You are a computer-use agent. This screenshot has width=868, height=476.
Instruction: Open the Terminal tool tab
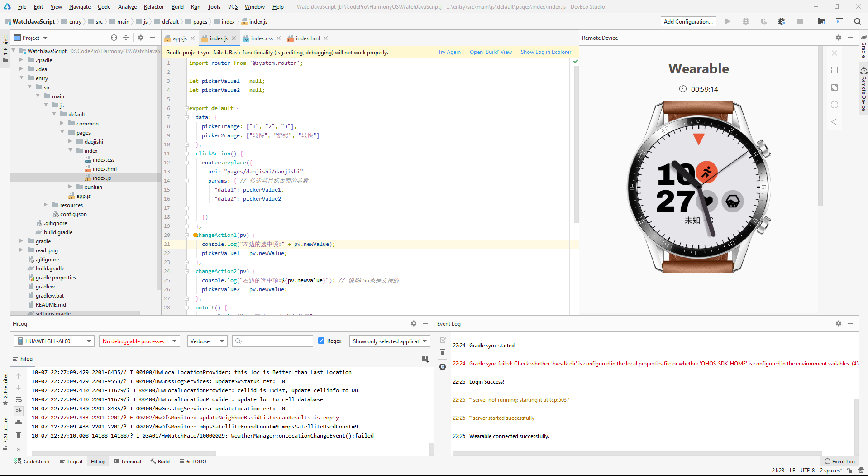click(x=128, y=462)
